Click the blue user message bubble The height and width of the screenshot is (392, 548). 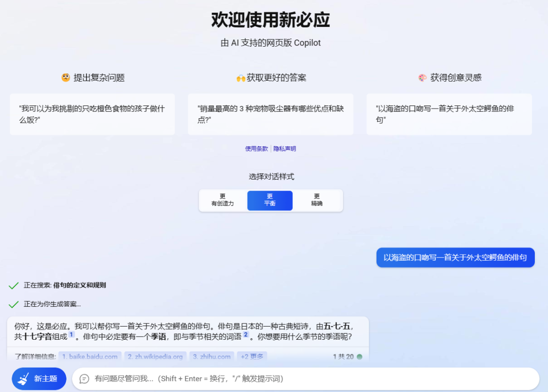click(455, 258)
